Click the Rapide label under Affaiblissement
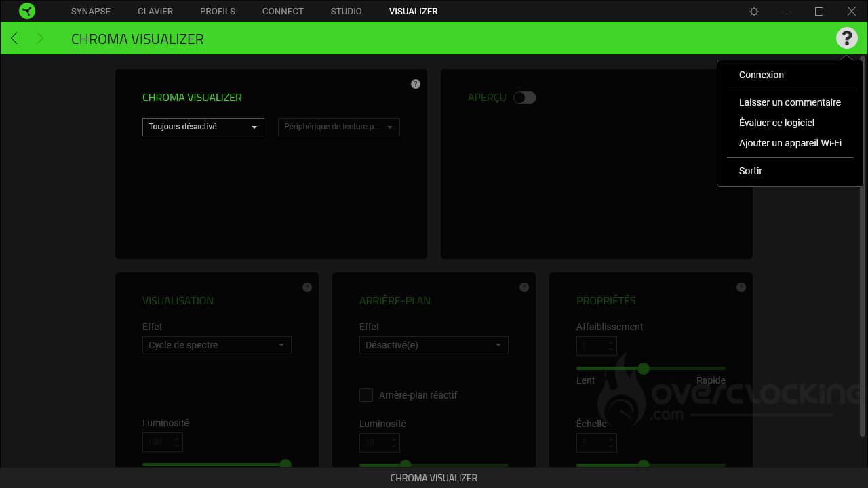868x488 pixels. 711,380
